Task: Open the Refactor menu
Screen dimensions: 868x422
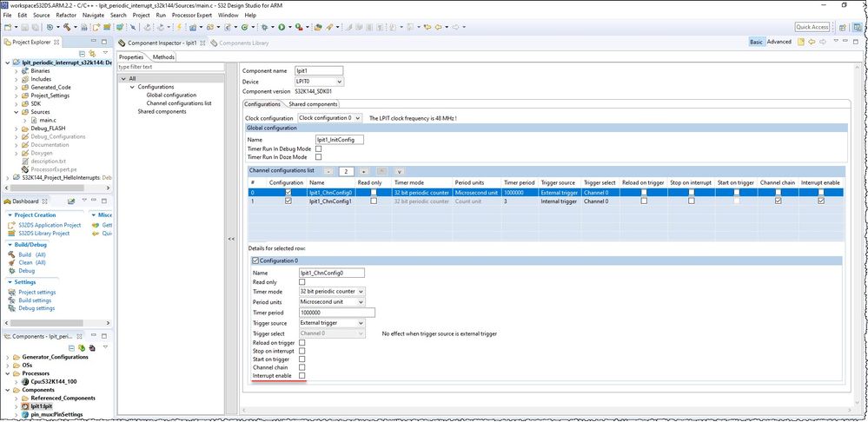Action: pos(66,15)
